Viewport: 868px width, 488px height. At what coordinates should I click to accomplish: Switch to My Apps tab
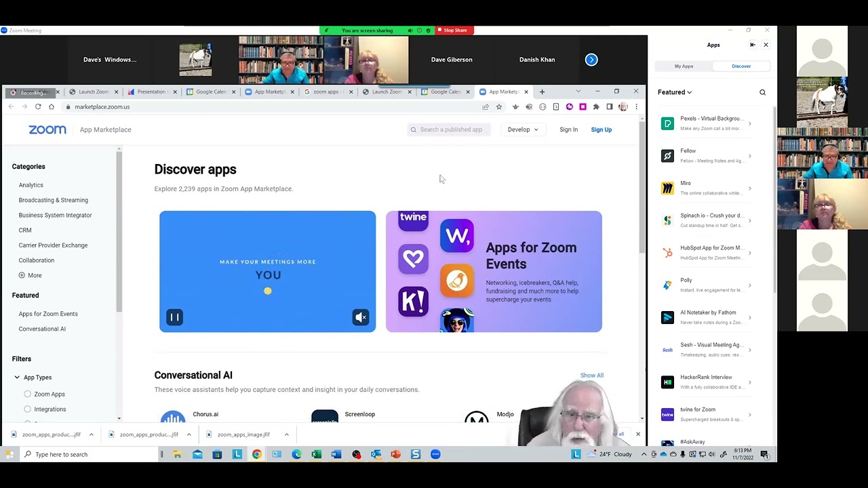684,66
